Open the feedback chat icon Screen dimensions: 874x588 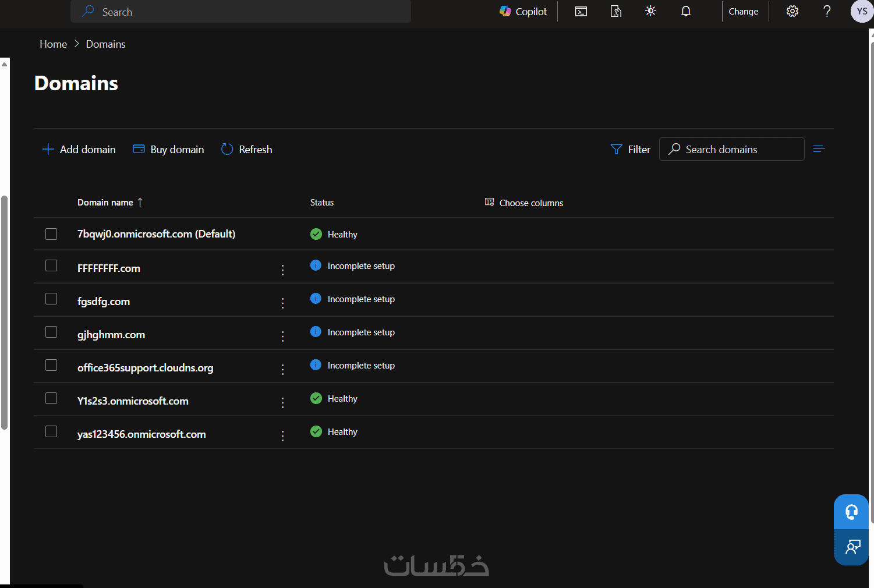tap(851, 547)
